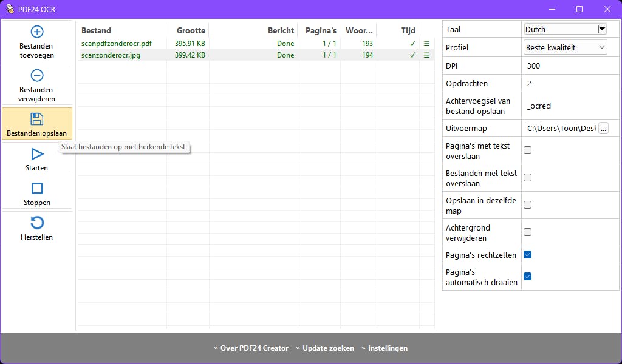Screen dimensions: 622x364
Task: Uncheck Pagina's rechtzetten checkbox
Action: pos(528,255)
